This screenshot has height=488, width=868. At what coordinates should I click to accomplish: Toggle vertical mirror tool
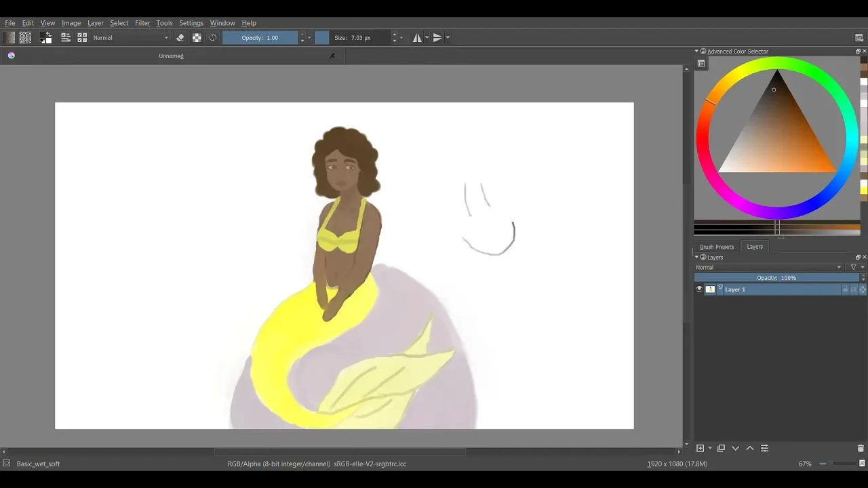[437, 38]
